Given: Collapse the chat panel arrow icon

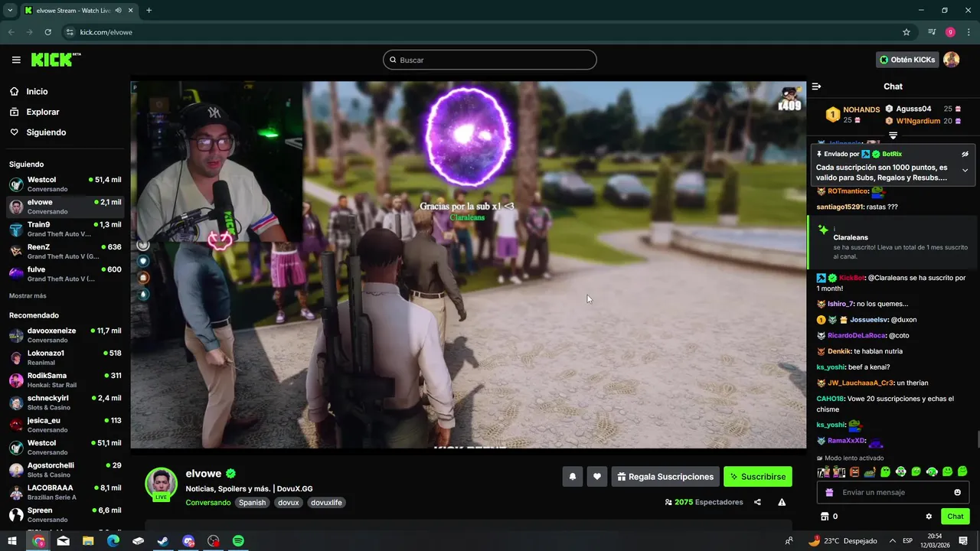Looking at the screenshot, I should [816, 86].
